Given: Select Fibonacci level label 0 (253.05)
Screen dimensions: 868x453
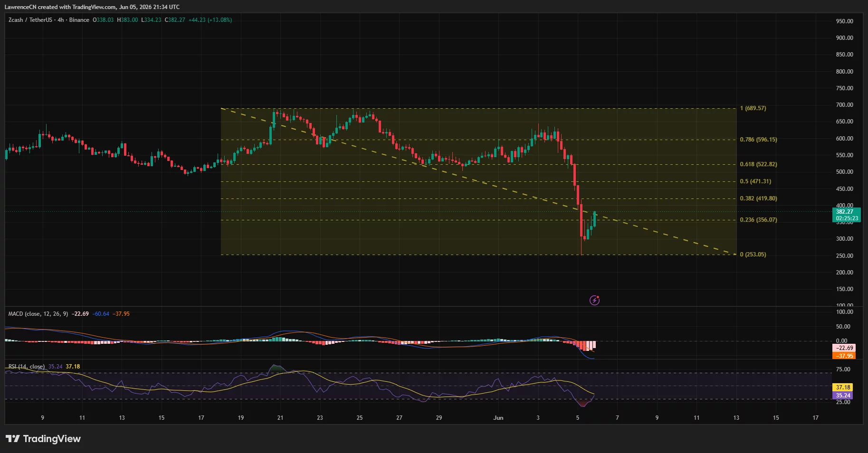Looking at the screenshot, I should (x=753, y=255).
